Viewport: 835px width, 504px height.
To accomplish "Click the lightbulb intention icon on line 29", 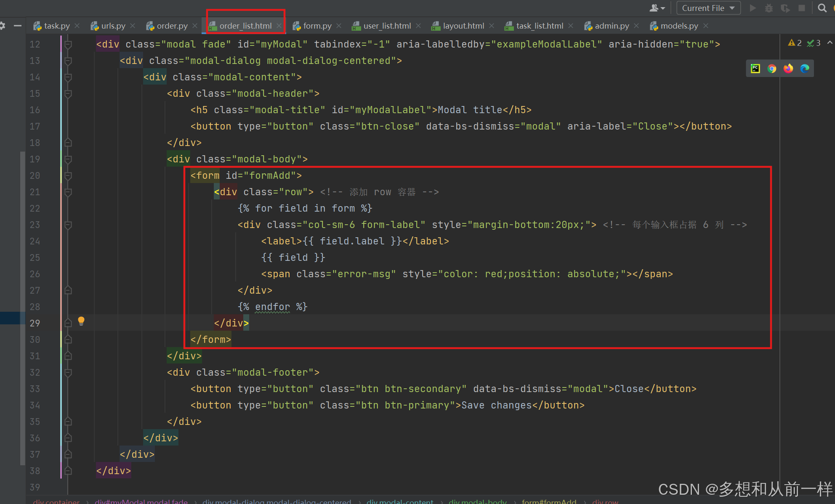I will (x=81, y=321).
